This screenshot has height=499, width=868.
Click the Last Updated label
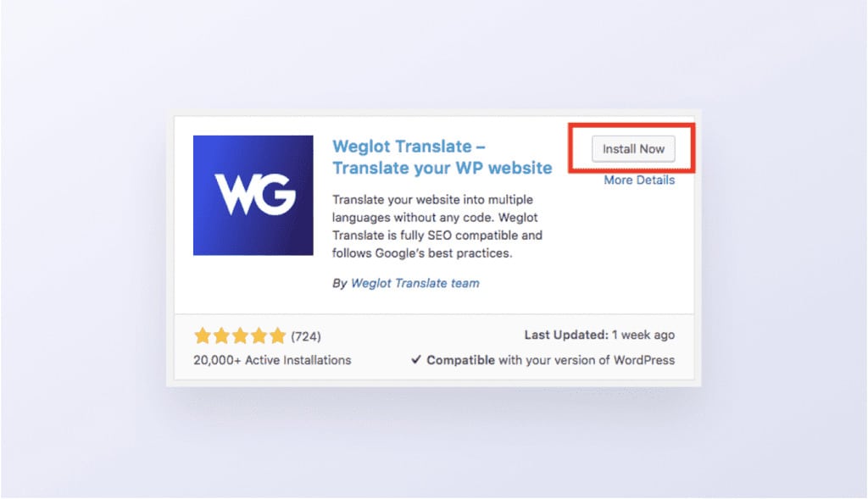coord(566,335)
